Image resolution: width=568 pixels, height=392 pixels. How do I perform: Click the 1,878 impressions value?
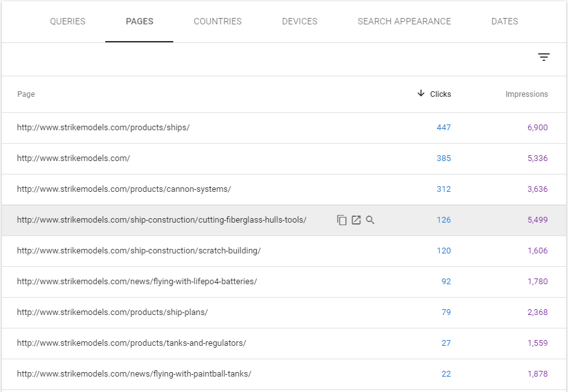click(x=538, y=373)
